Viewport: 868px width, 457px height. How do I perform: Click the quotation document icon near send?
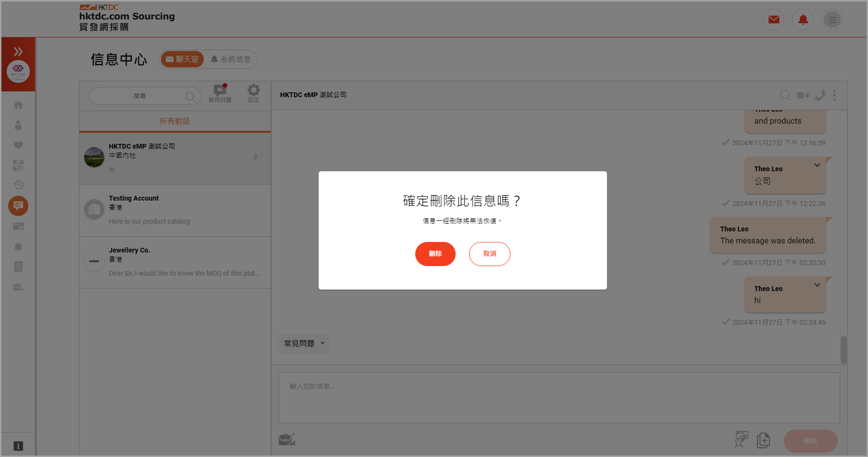coord(742,440)
